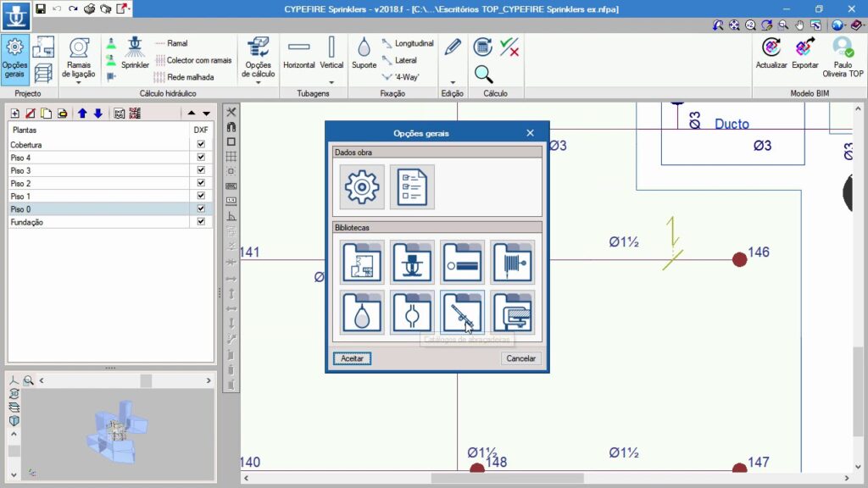Viewport: 868px width, 488px height.
Task: Click the Aceitar button
Action: tap(352, 358)
